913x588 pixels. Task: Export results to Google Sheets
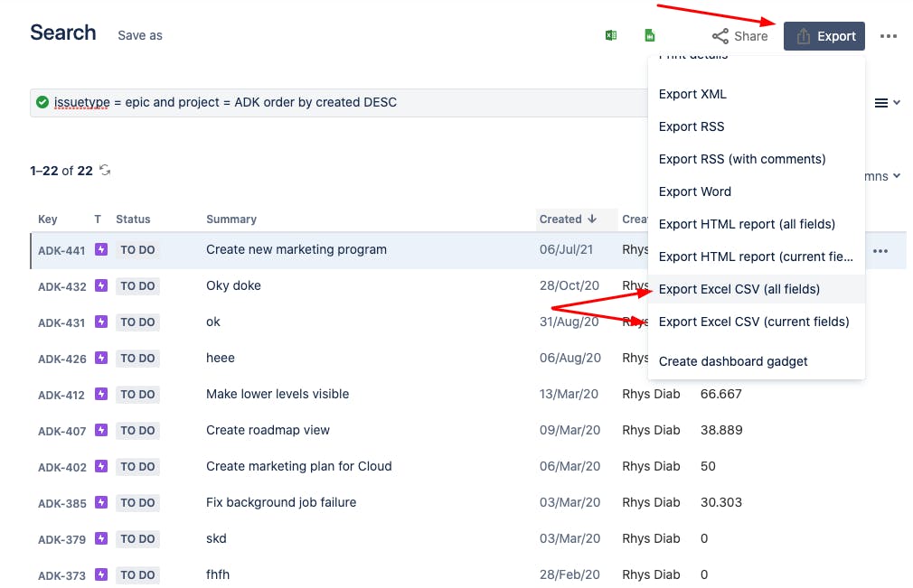point(649,34)
